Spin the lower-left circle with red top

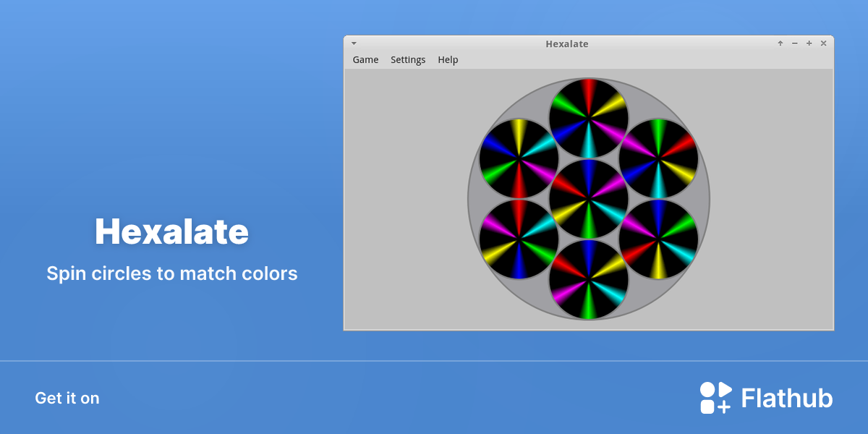pos(519,239)
